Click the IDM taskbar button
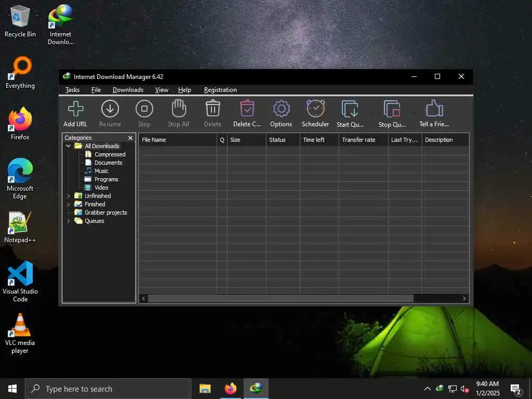 tap(256, 389)
